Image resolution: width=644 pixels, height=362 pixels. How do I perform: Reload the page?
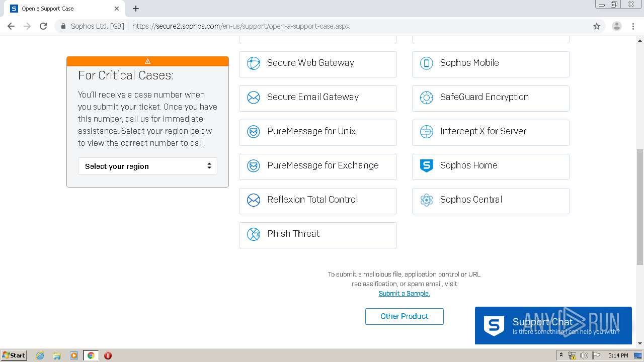[x=43, y=26]
